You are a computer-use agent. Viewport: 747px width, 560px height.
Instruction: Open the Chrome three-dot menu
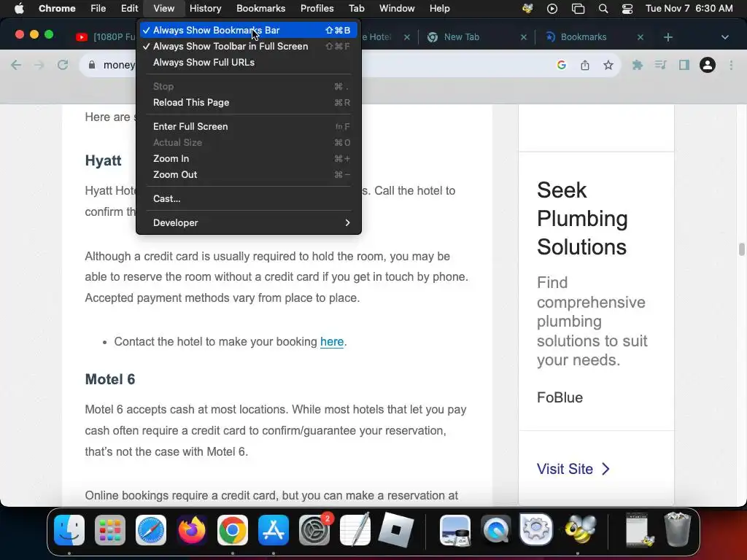coord(731,65)
